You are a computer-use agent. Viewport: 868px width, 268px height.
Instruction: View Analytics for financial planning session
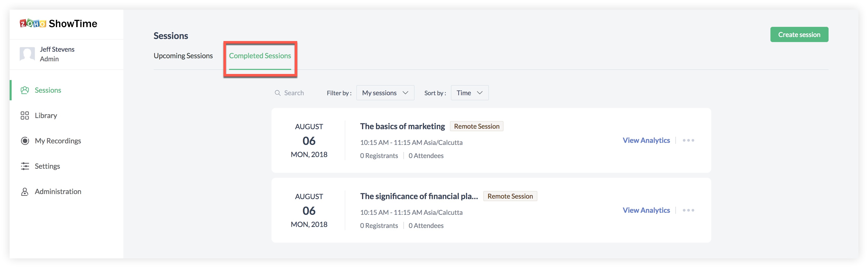coord(646,210)
